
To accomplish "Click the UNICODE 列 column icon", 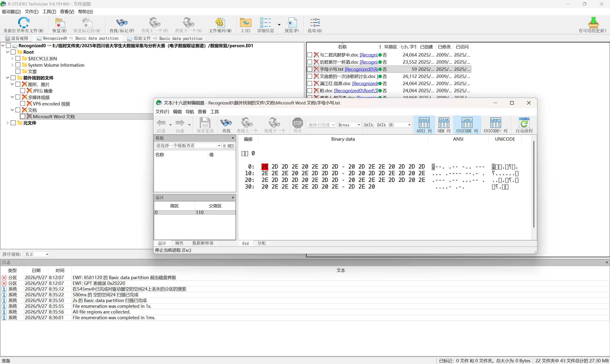I will 467,122.
